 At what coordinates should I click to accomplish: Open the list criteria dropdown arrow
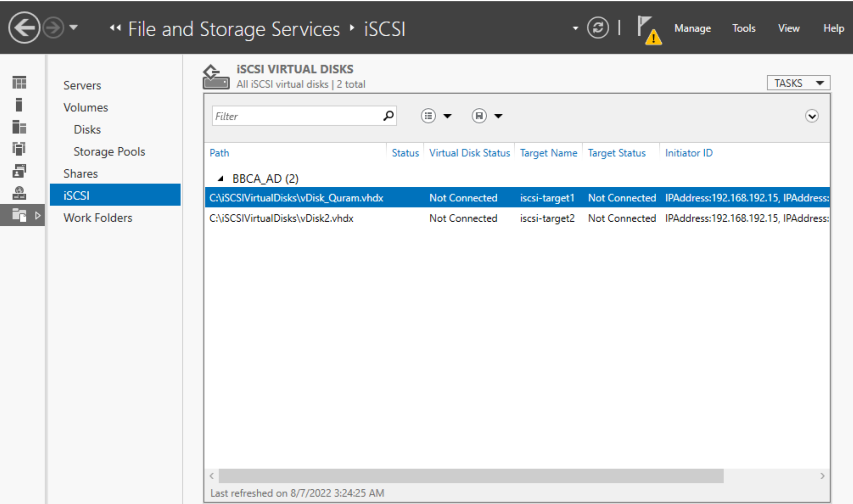click(448, 116)
